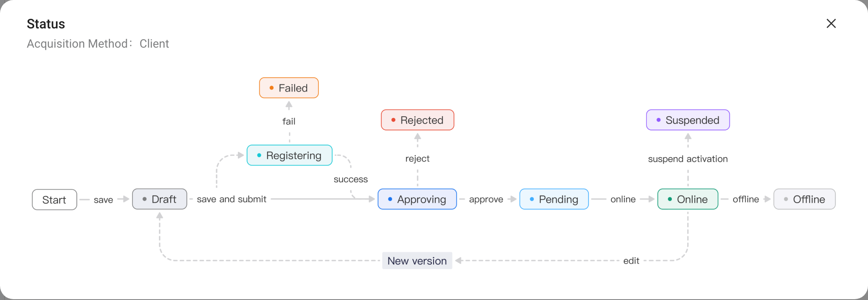Click the New version label
The image size is (868, 300).
click(417, 261)
